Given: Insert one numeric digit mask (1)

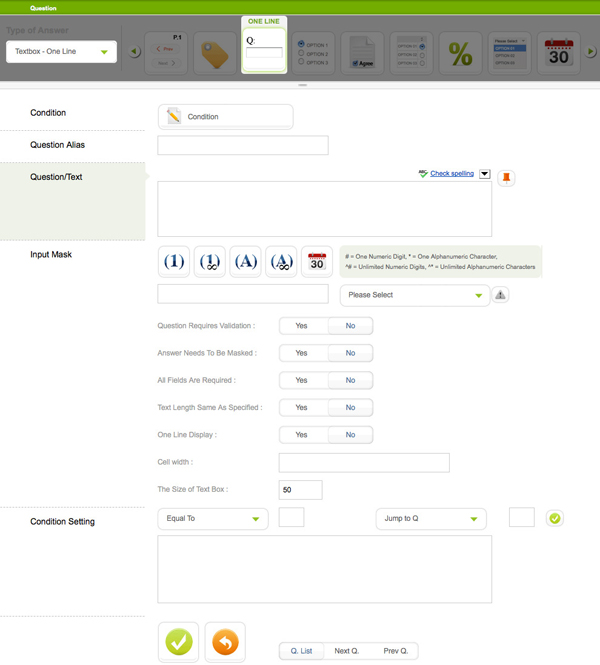Looking at the screenshot, I should coord(174,262).
